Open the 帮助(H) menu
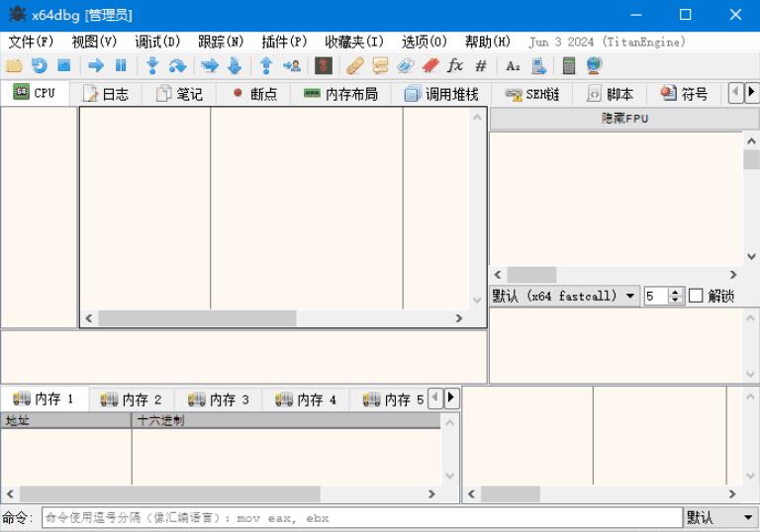 coord(488,43)
